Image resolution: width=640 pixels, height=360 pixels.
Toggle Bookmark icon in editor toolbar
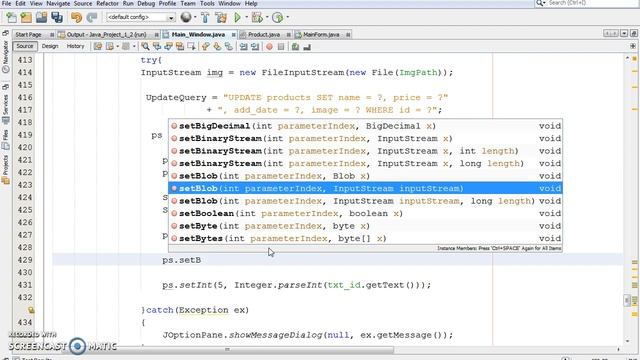[x=229, y=47]
